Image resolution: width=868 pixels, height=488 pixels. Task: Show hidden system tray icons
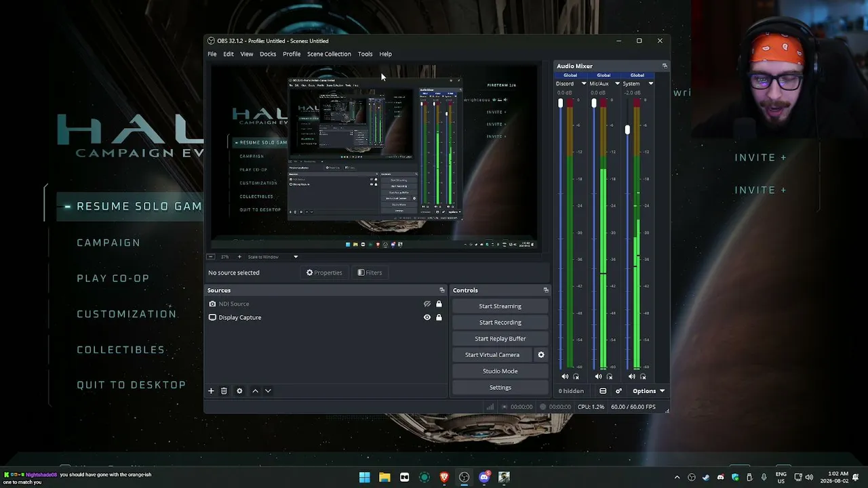click(x=677, y=477)
